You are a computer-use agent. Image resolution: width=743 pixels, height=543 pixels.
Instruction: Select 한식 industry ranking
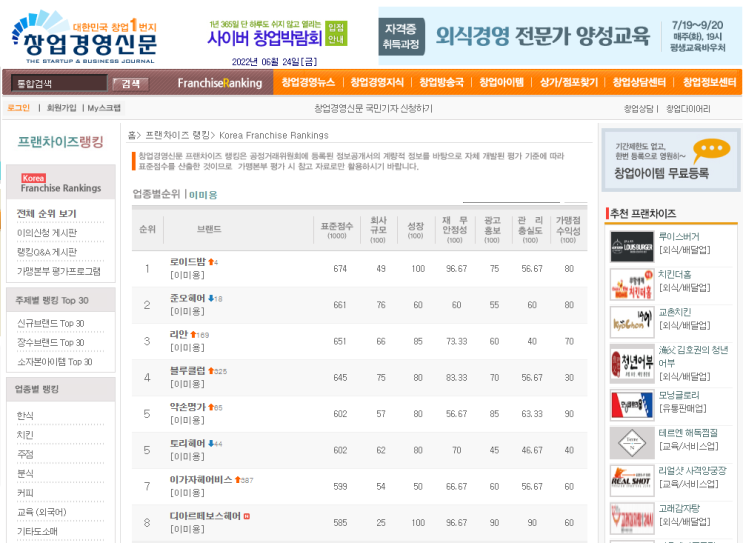pyautogui.click(x=25, y=416)
